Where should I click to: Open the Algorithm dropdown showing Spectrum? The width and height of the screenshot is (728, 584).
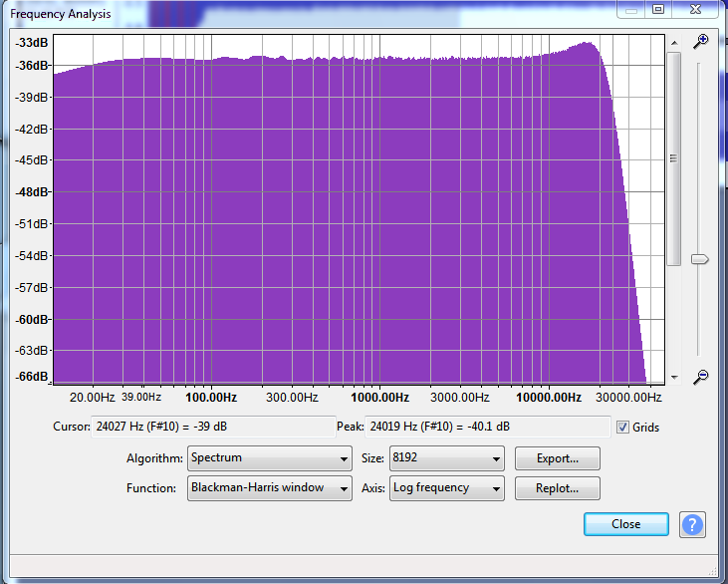point(270,458)
